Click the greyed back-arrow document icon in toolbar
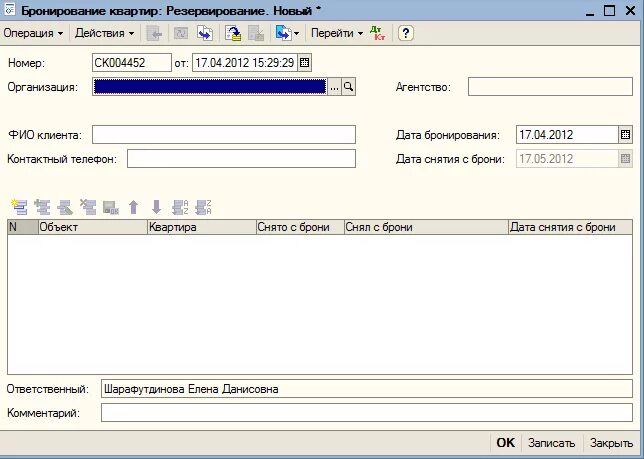 [155, 33]
